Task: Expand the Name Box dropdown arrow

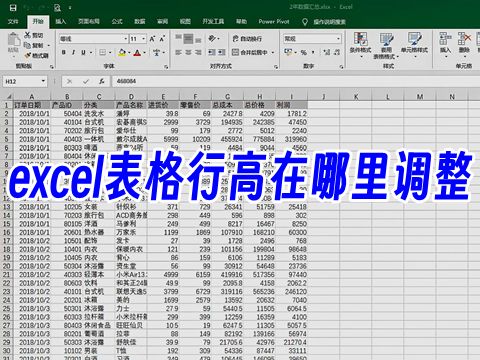Action: point(43,81)
